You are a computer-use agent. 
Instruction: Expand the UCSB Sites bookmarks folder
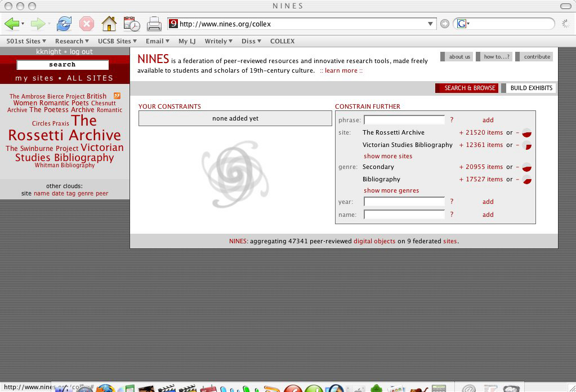[117, 41]
